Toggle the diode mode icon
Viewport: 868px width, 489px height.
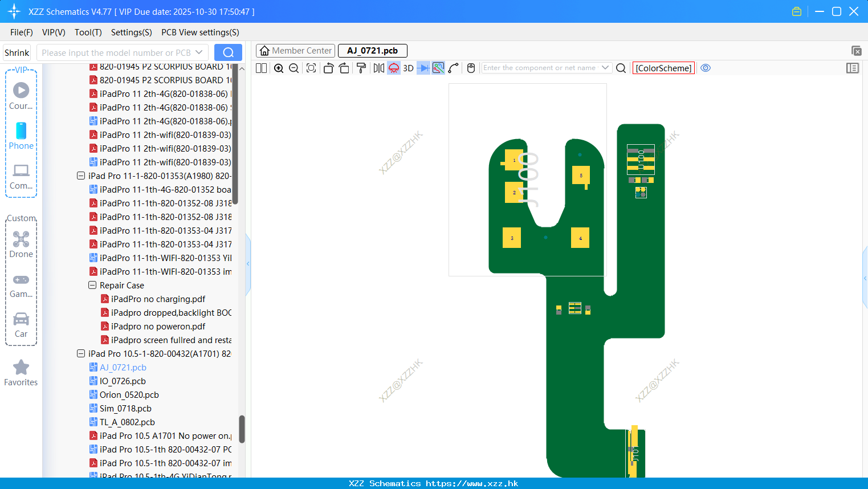pos(423,68)
